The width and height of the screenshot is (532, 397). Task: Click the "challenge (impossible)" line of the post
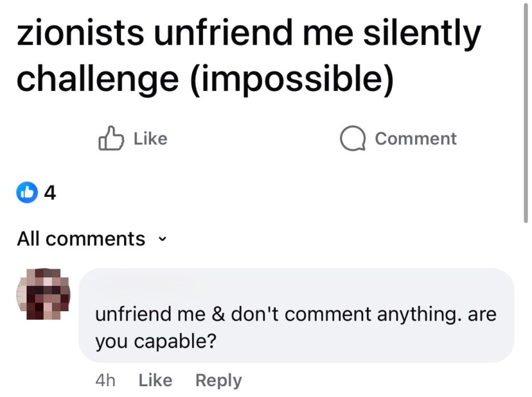click(x=205, y=80)
